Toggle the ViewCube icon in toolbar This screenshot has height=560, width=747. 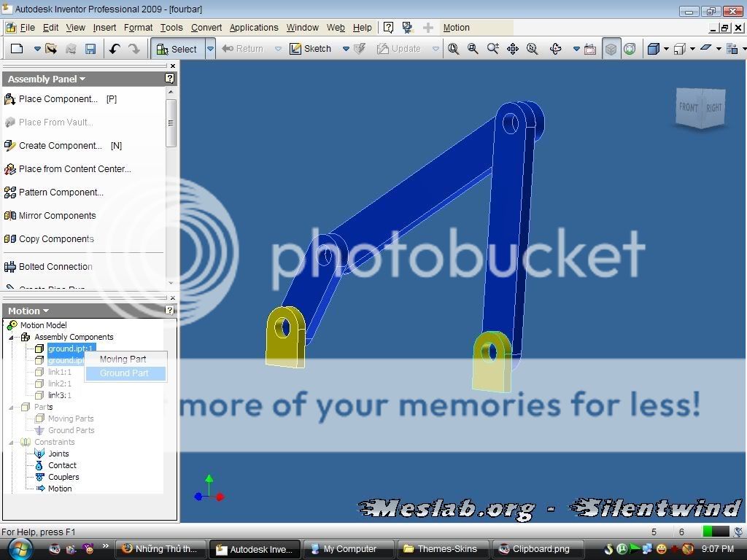(x=611, y=49)
